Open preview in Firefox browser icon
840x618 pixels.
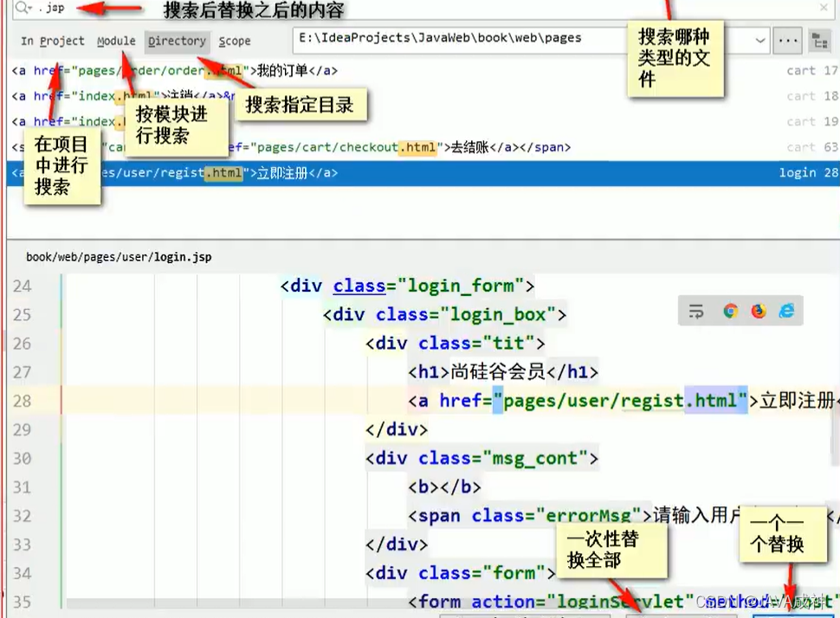[x=759, y=311]
